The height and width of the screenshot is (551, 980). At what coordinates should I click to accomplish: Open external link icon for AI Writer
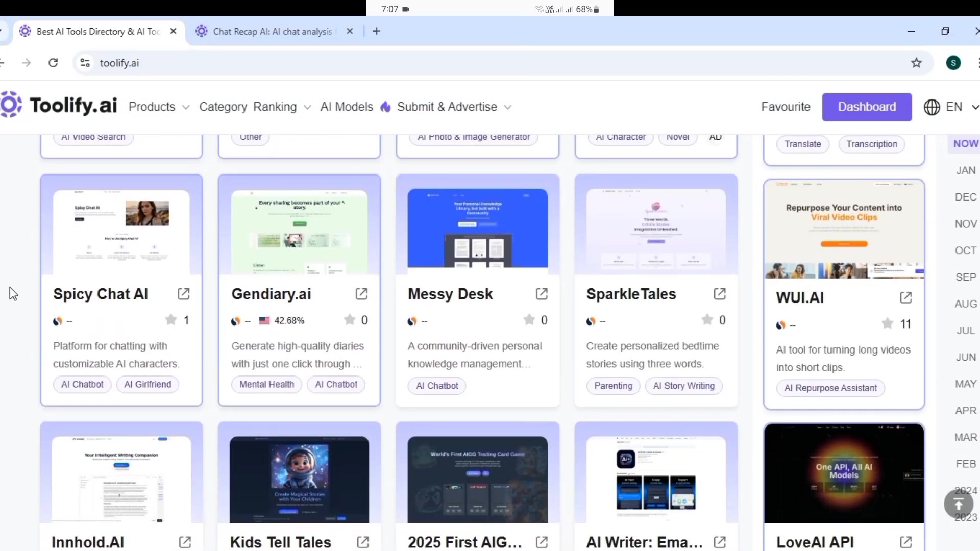(x=720, y=542)
